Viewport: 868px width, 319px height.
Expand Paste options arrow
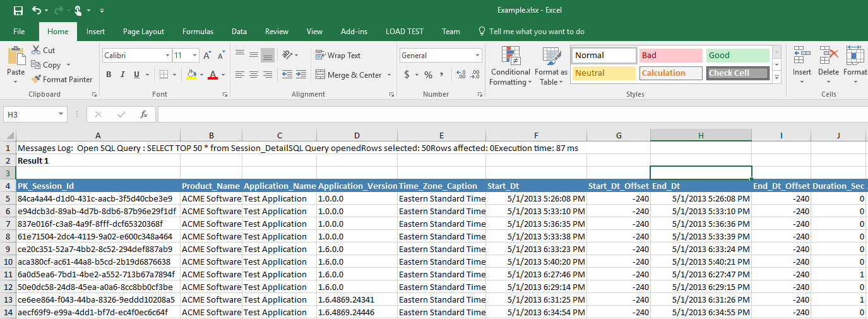[16, 81]
